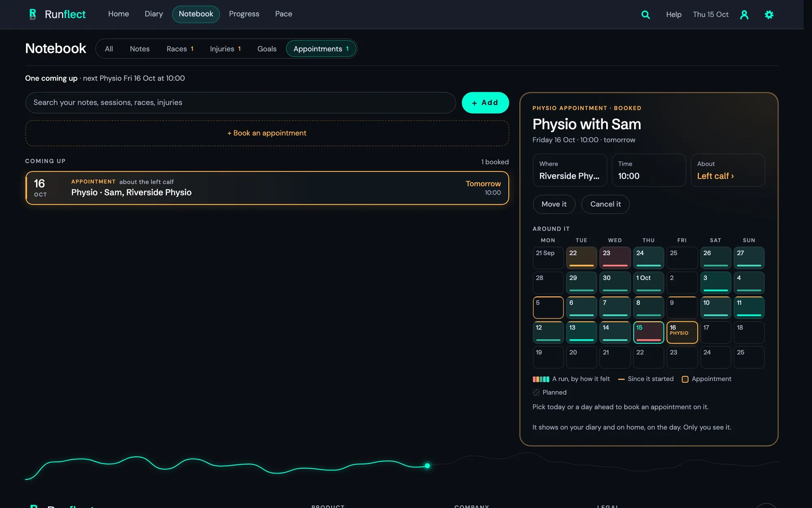
Task: Click the Time 10:00 card
Action: [649, 170]
